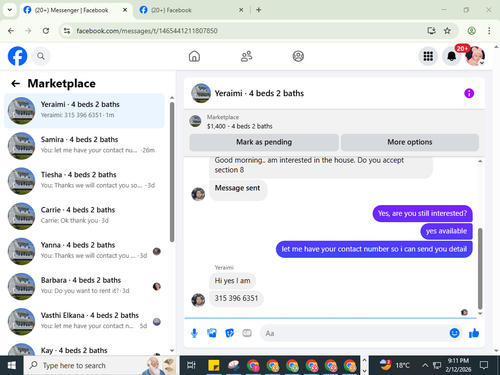The width and height of the screenshot is (500, 375).
Task: Open Vasthi Elkana 4 beds 2 baths chat
Action: tap(84, 322)
